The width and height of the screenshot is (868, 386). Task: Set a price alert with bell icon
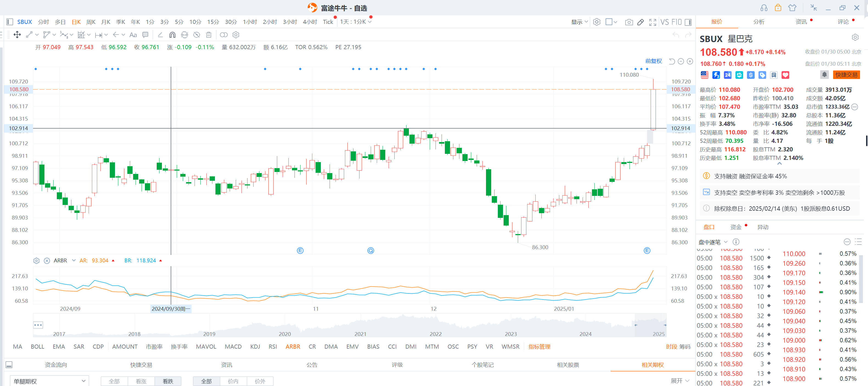pyautogui.click(x=825, y=74)
